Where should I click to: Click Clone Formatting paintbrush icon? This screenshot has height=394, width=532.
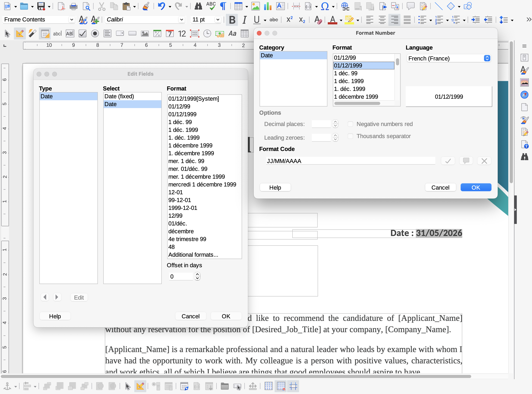tap(146, 6)
